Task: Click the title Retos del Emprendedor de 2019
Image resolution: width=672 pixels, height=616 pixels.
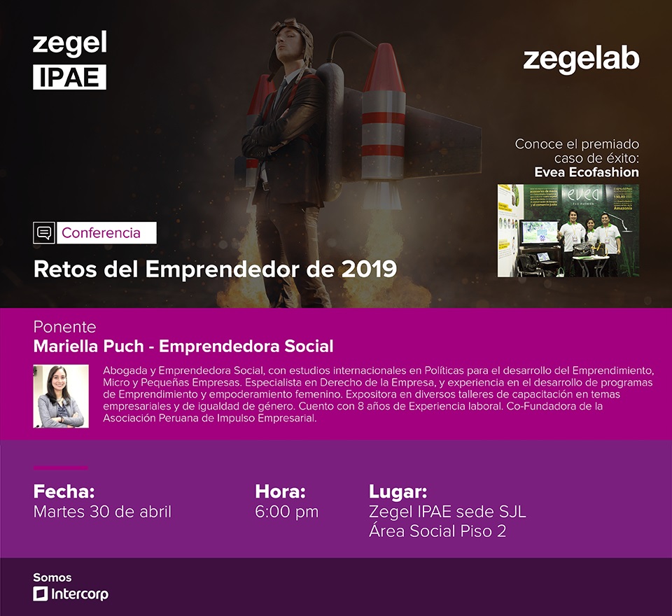Action: coord(215,269)
